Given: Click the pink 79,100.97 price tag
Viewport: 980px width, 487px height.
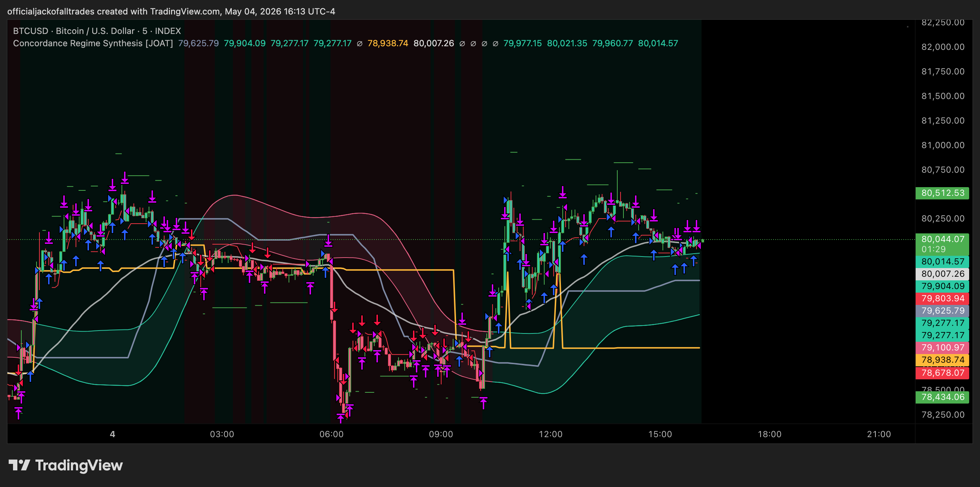Looking at the screenshot, I should point(942,348).
